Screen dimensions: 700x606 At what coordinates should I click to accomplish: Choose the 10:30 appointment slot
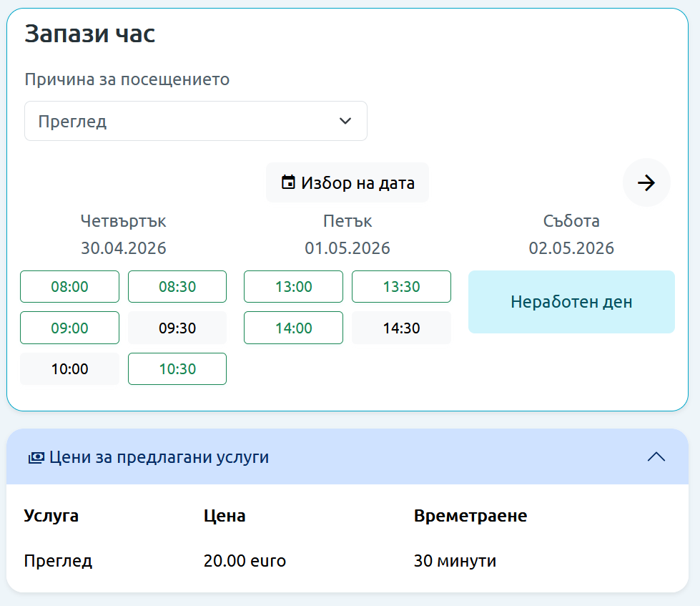click(x=177, y=369)
